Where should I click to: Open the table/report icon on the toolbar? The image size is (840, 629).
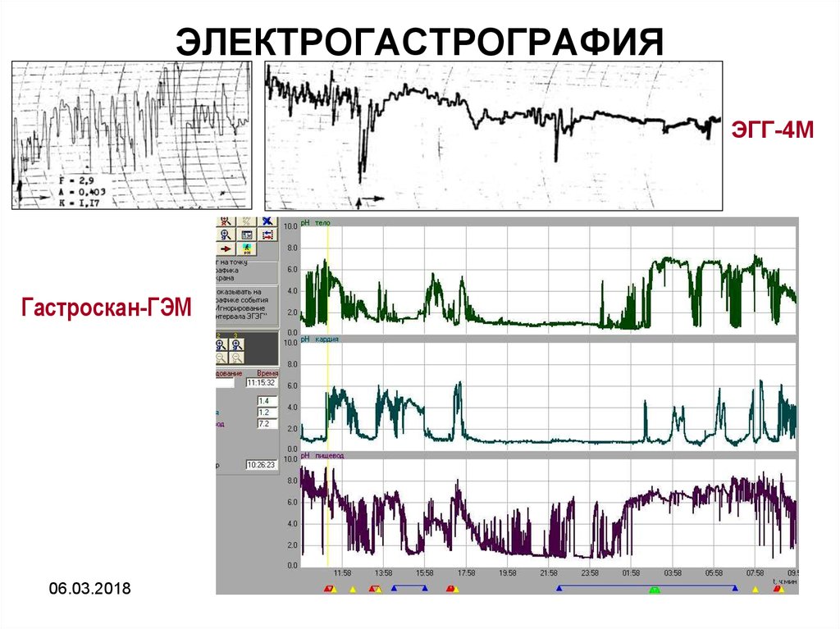246,235
